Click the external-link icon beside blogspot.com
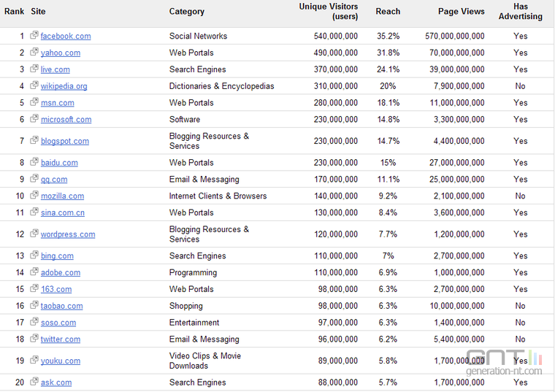This screenshot has width=555, height=392. [x=34, y=139]
